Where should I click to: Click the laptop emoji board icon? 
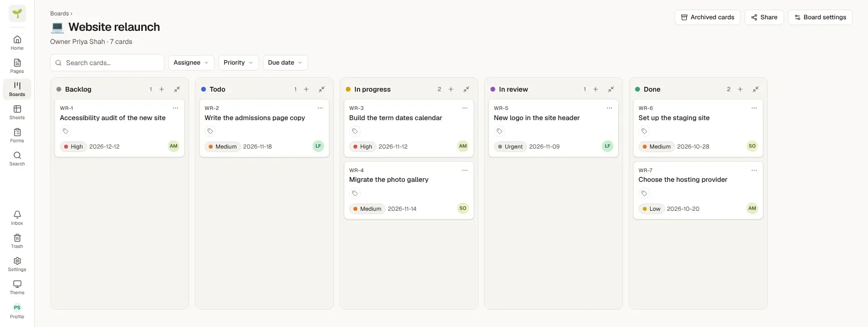(57, 27)
